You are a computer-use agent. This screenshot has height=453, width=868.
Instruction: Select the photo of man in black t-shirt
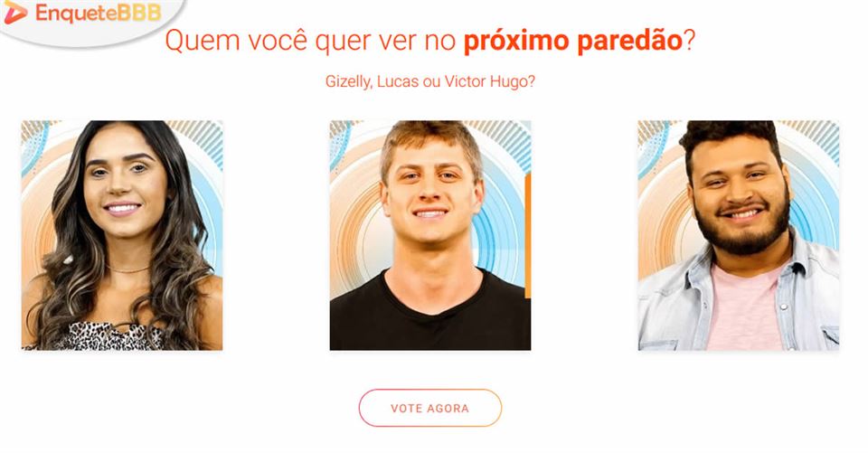tap(430, 235)
